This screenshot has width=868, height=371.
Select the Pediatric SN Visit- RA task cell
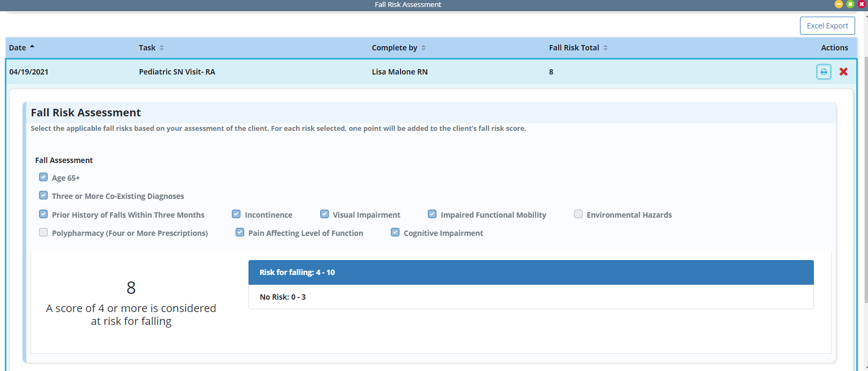(x=177, y=72)
